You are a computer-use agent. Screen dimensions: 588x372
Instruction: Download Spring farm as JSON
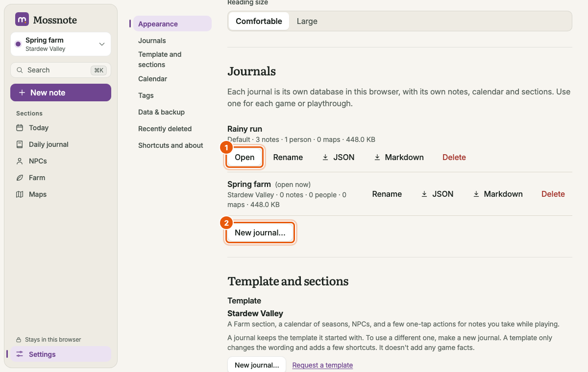[437, 194]
